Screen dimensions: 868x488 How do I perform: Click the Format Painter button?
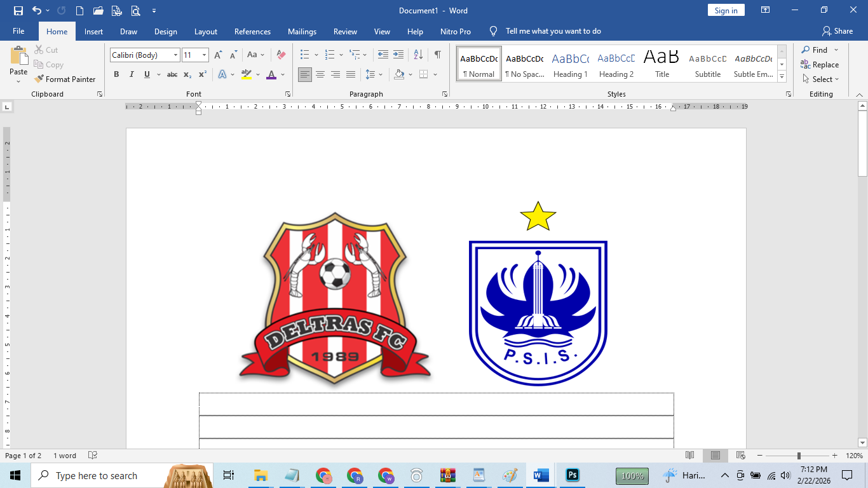pyautogui.click(x=65, y=79)
